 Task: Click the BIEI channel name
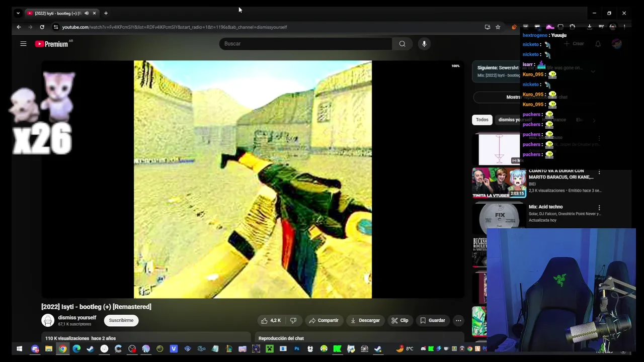(x=532, y=184)
